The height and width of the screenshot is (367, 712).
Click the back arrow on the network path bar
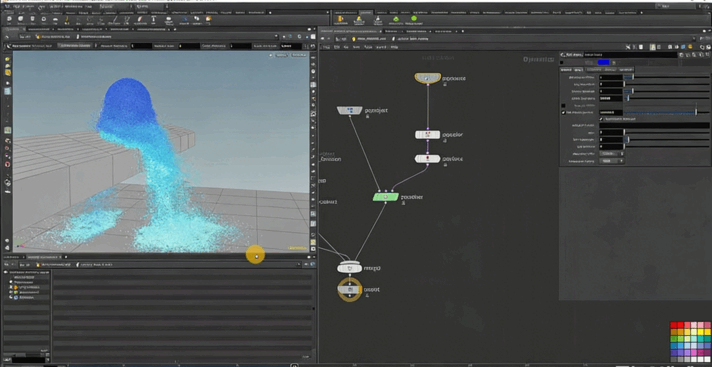[323, 39]
